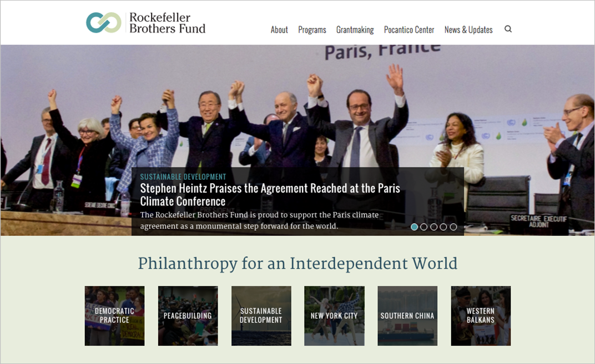The height and width of the screenshot is (364, 595).
Task: Go to Pocantico Center page
Action: tap(409, 29)
